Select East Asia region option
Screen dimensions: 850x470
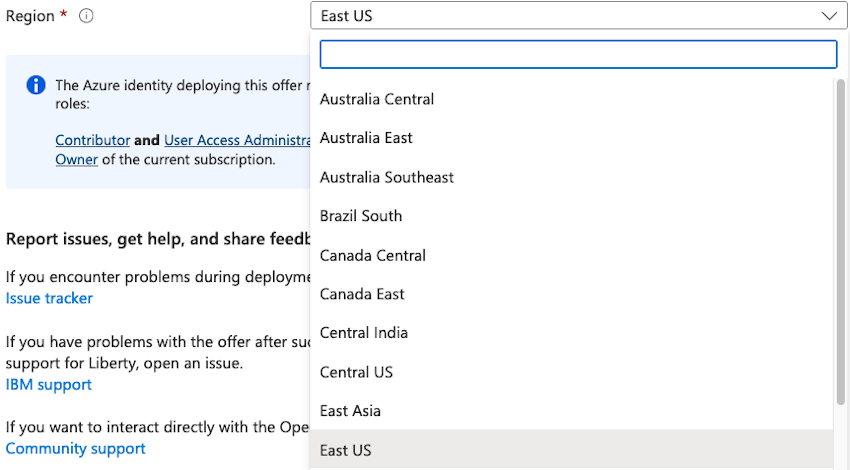(350, 411)
